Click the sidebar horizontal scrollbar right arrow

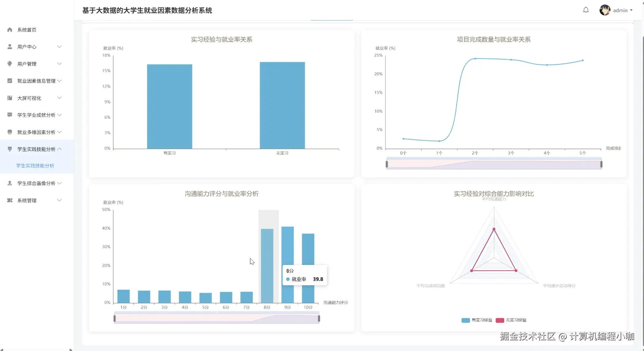coord(71,350)
